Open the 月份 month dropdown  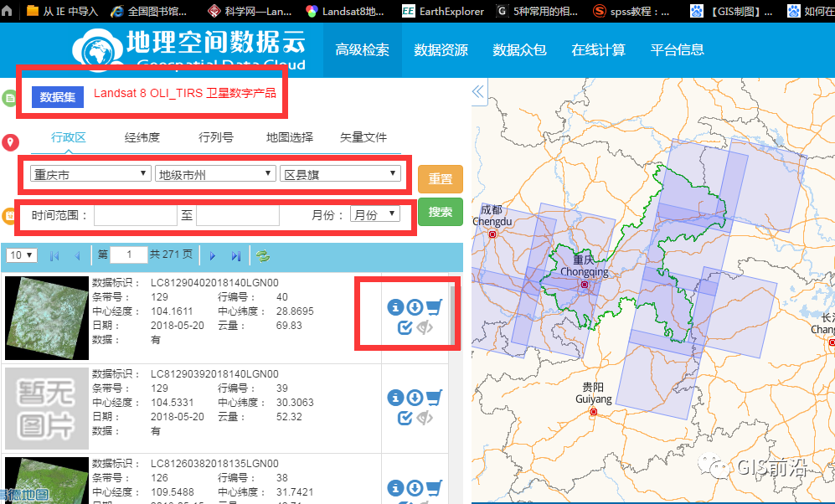pos(375,214)
